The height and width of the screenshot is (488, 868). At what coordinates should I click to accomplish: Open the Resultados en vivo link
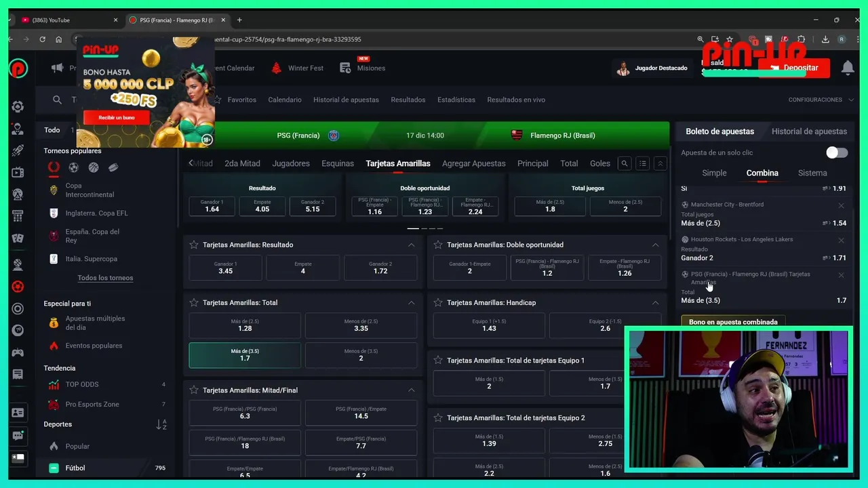(x=516, y=100)
